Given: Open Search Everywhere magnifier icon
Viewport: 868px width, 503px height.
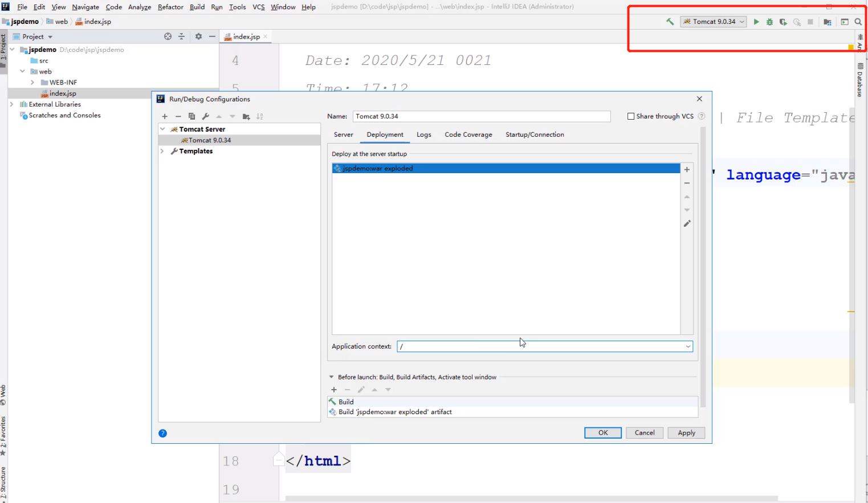Looking at the screenshot, I should tap(858, 22).
